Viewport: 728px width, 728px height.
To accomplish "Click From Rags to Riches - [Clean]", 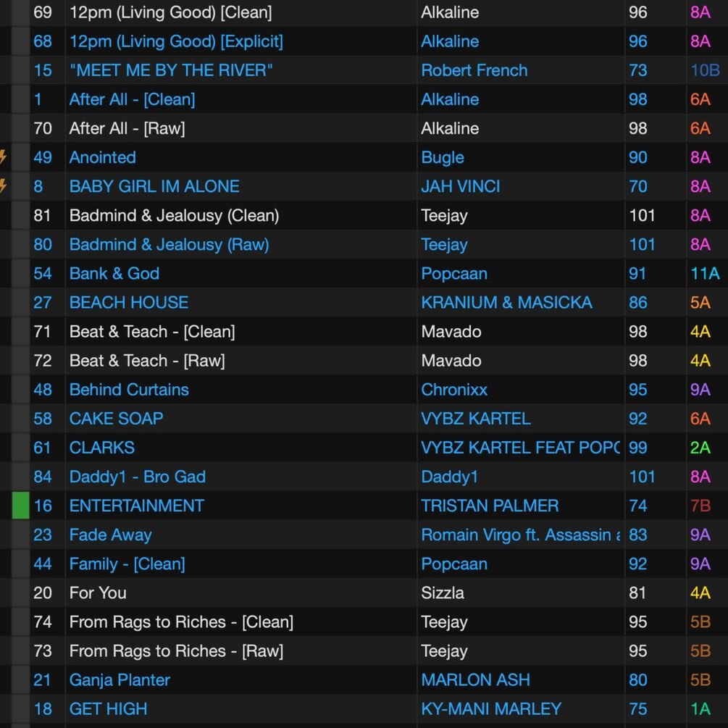I will [181, 622].
